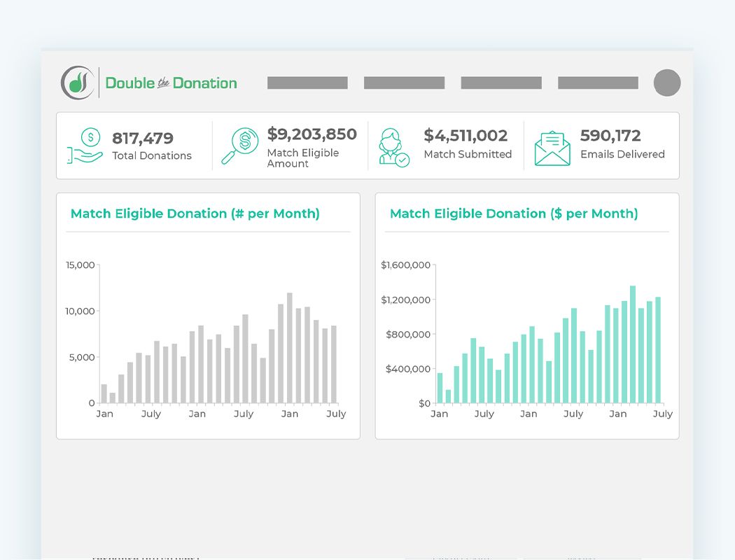Click the $400,000 axis label
This screenshot has height=560, width=735.
(x=408, y=370)
